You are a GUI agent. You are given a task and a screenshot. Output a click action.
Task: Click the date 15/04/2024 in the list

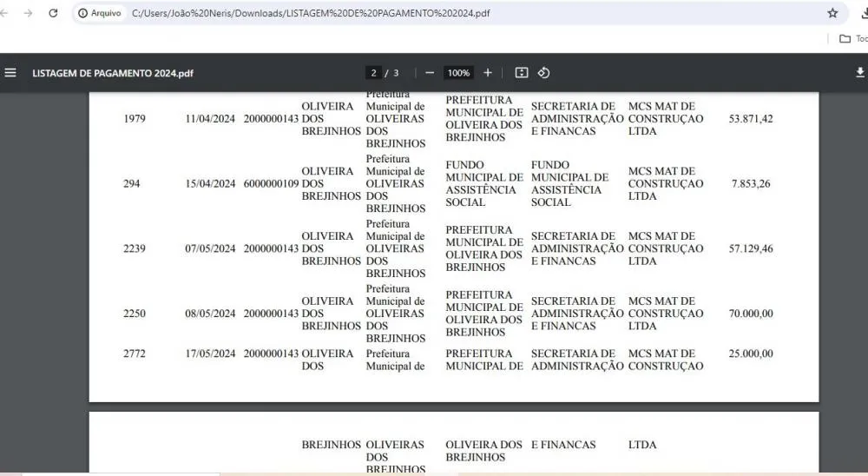(210, 183)
